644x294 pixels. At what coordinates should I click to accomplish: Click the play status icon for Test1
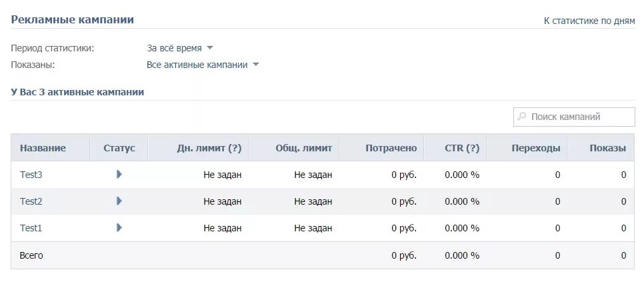coord(119,227)
